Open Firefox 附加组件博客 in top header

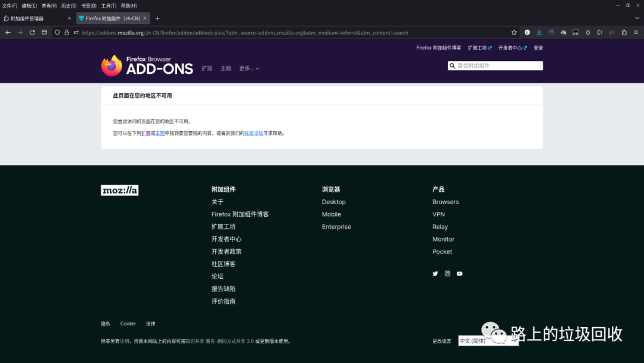pos(439,48)
